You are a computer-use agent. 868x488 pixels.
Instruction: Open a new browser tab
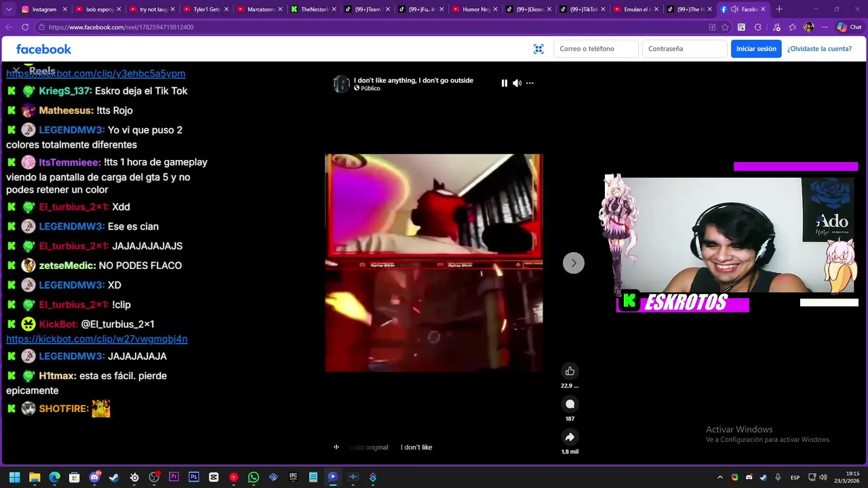point(779,9)
